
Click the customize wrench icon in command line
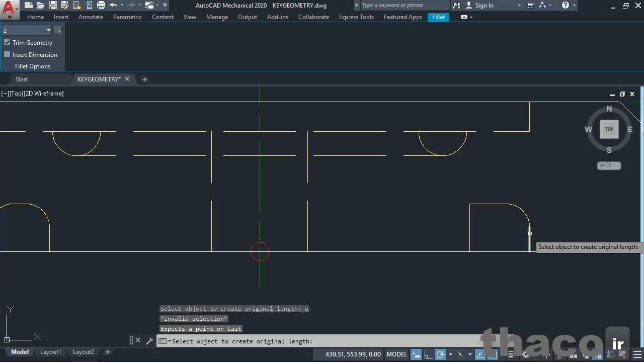(x=149, y=341)
